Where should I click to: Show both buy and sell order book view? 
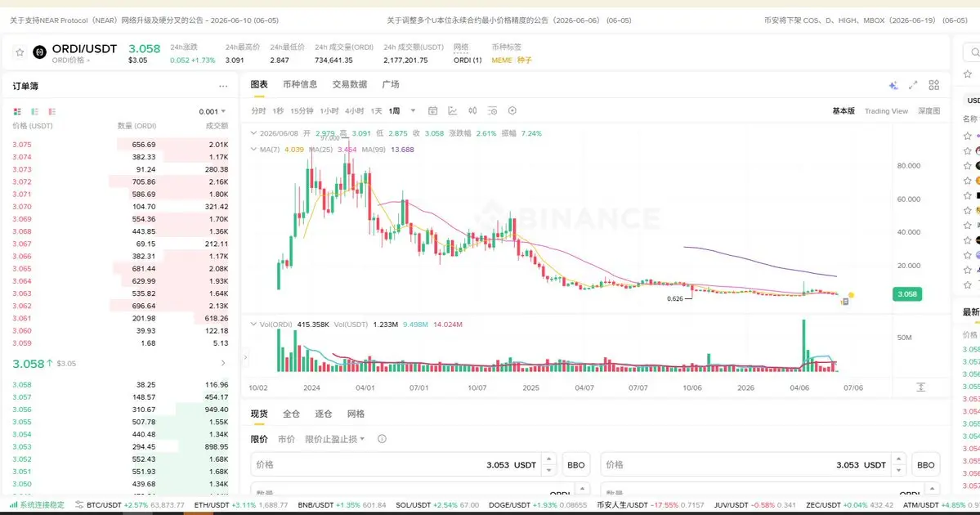(x=17, y=111)
